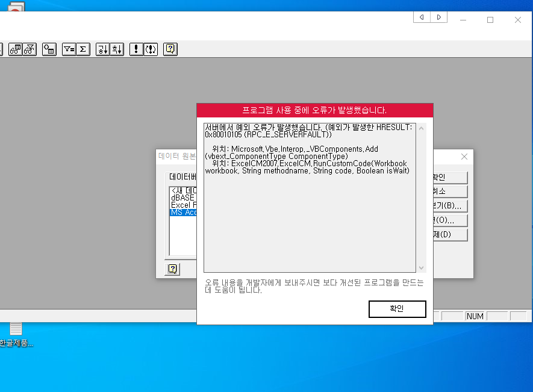Image resolution: width=533 pixels, height=392 pixels.
Task: Click the Sort Ascending toolbar icon
Action: (102, 49)
